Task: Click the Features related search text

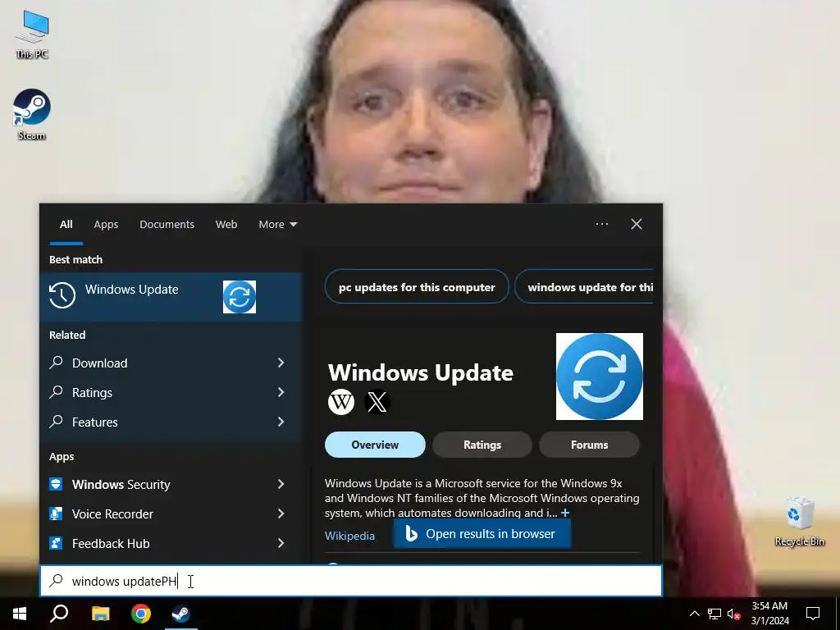Action: (x=95, y=422)
